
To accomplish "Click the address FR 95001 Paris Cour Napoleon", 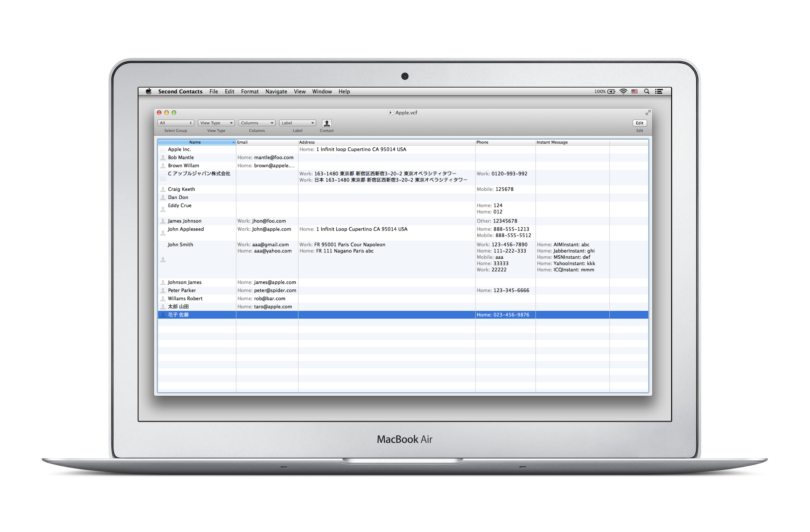I will 349,244.
